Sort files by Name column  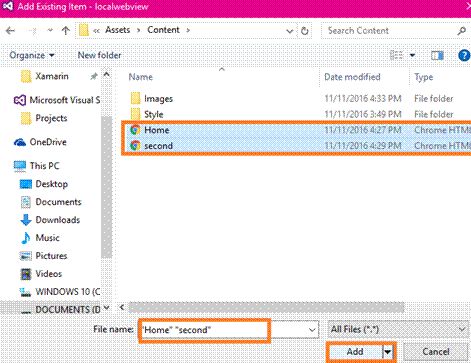[x=141, y=77]
